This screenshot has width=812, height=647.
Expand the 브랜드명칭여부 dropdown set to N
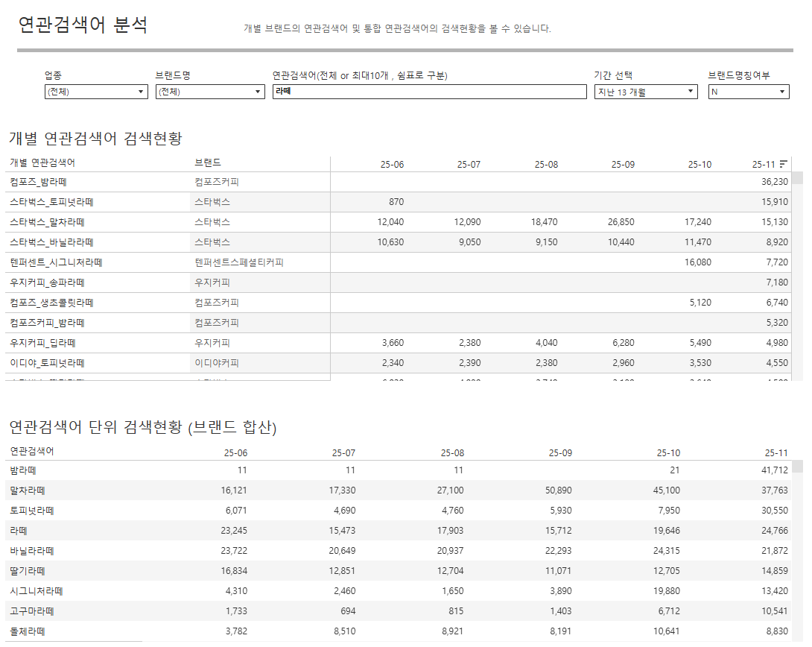pyautogui.click(x=748, y=92)
